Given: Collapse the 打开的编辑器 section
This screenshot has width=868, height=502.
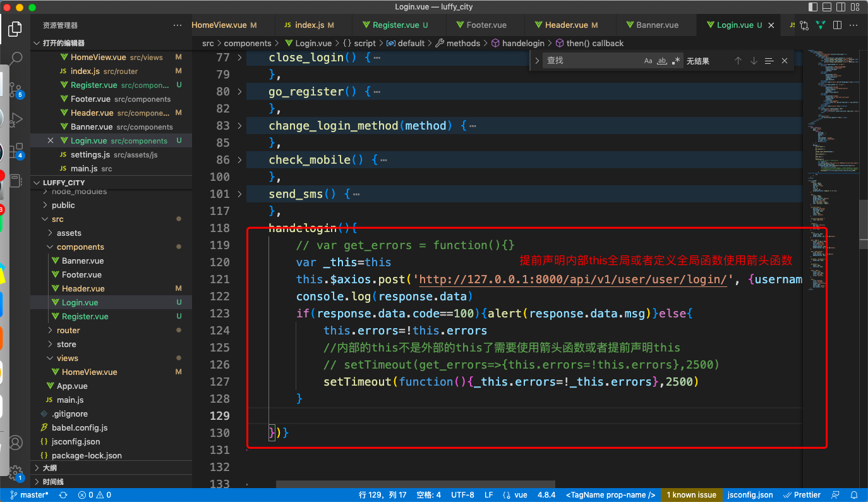Looking at the screenshot, I should click(63, 43).
